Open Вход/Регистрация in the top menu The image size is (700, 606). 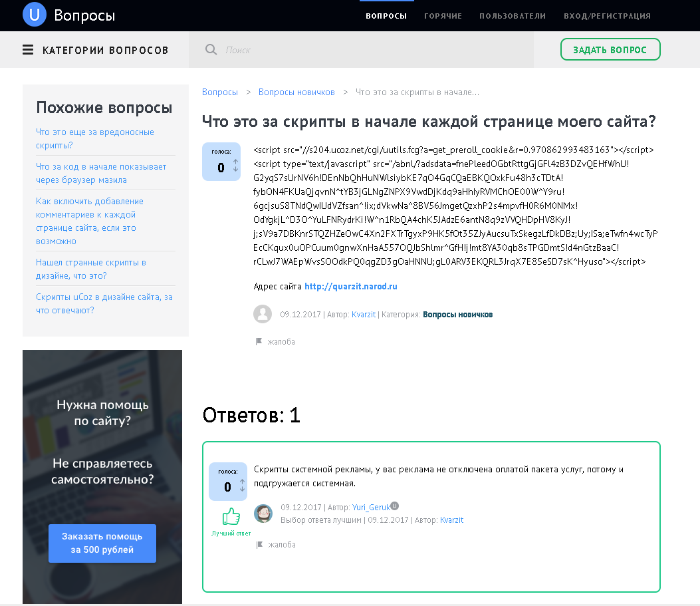pos(607,16)
